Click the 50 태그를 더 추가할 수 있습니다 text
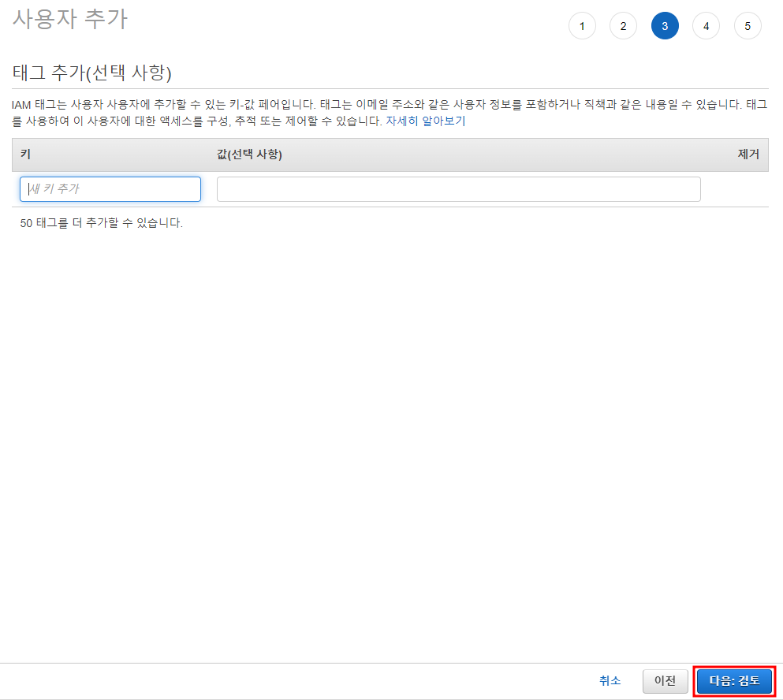783x700 pixels. (102, 222)
